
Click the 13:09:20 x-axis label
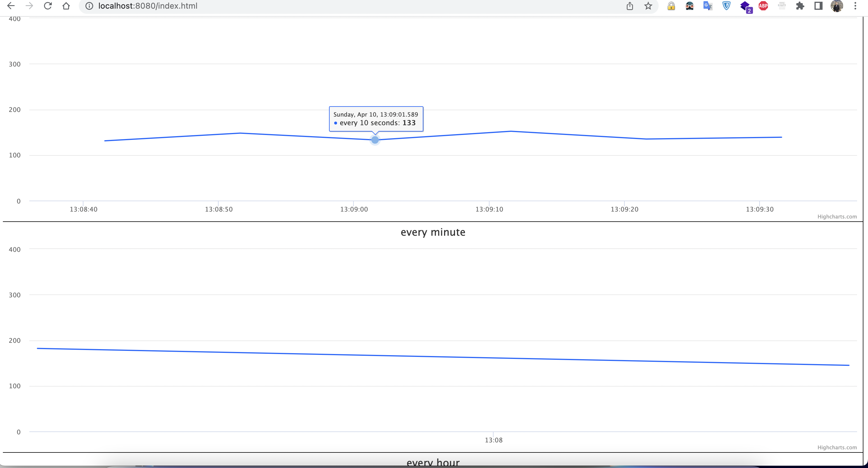pyautogui.click(x=624, y=209)
